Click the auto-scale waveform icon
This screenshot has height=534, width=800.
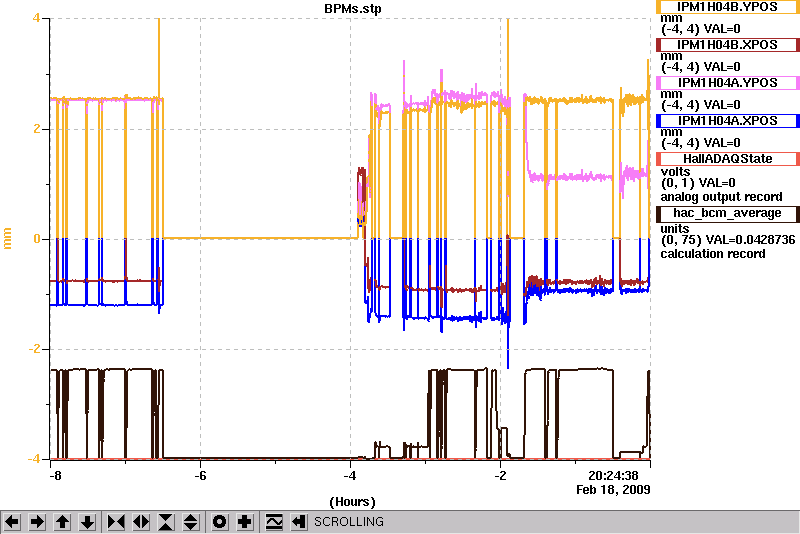click(274, 522)
